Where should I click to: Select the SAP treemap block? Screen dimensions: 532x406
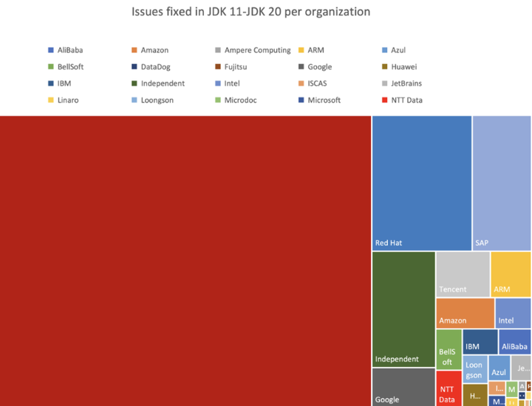(x=502, y=183)
